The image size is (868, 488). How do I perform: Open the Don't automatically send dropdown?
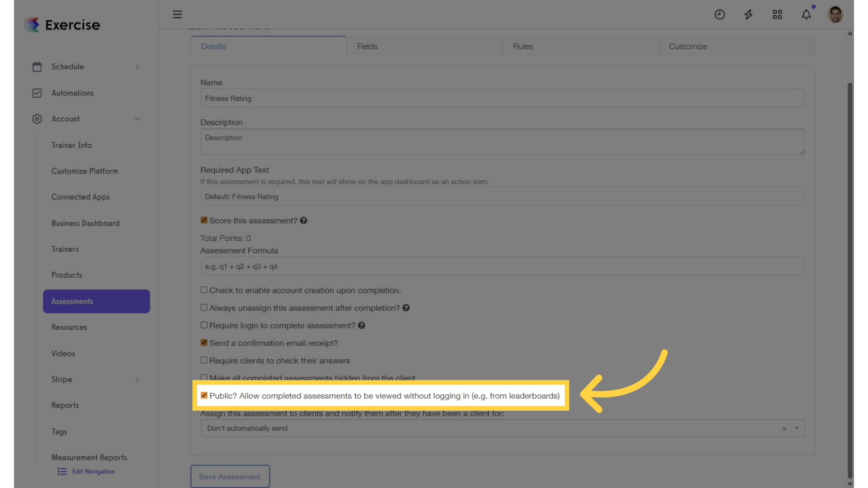[x=502, y=428]
